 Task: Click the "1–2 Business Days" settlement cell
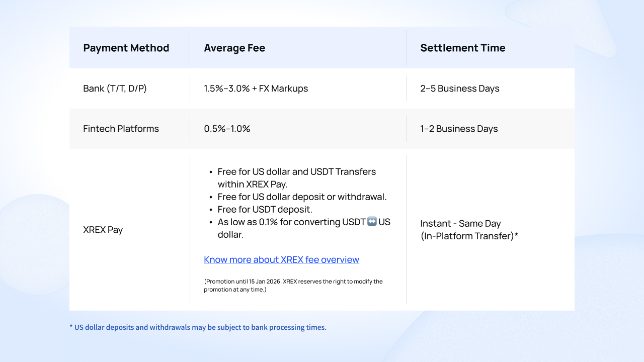click(x=459, y=129)
